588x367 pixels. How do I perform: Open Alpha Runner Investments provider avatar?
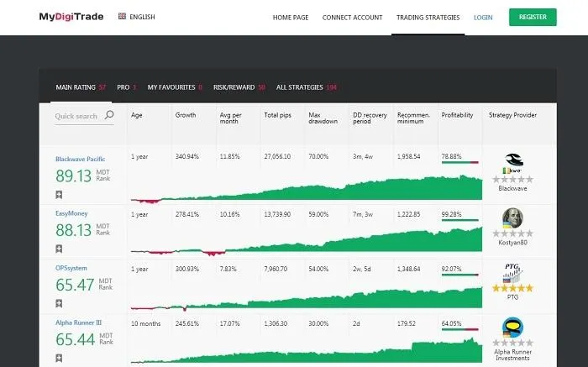[512, 328]
